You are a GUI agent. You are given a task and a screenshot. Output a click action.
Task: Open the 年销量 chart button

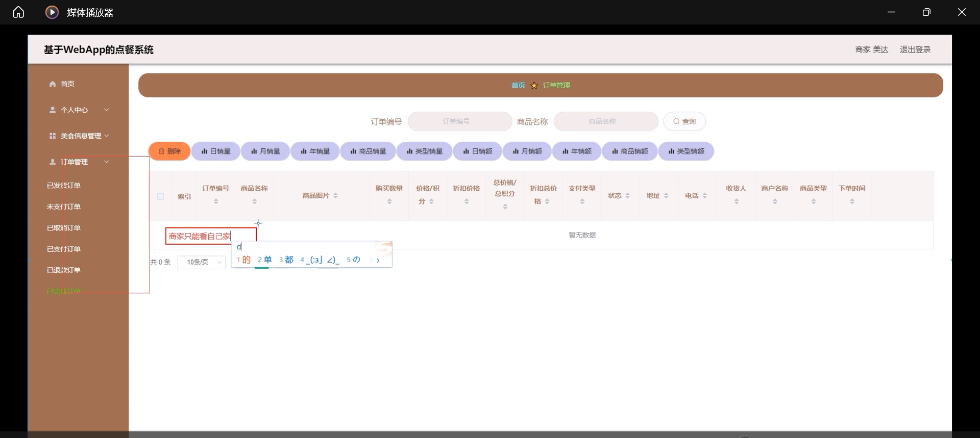(315, 151)
